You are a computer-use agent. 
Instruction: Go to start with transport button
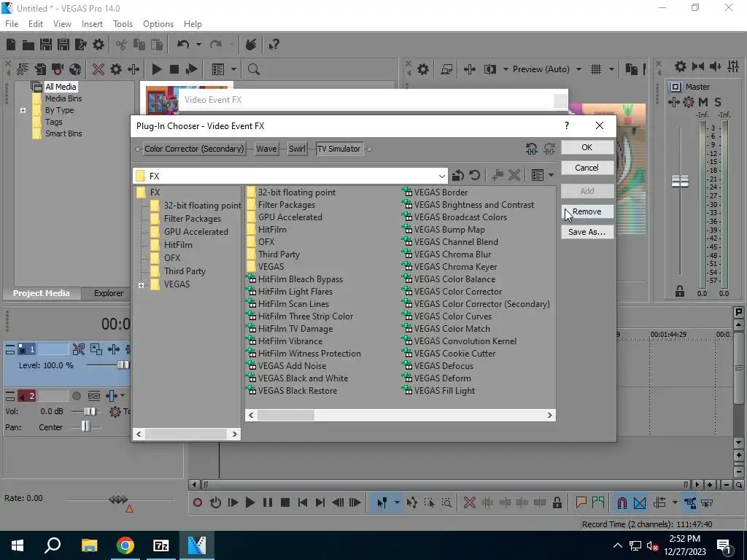303,503
